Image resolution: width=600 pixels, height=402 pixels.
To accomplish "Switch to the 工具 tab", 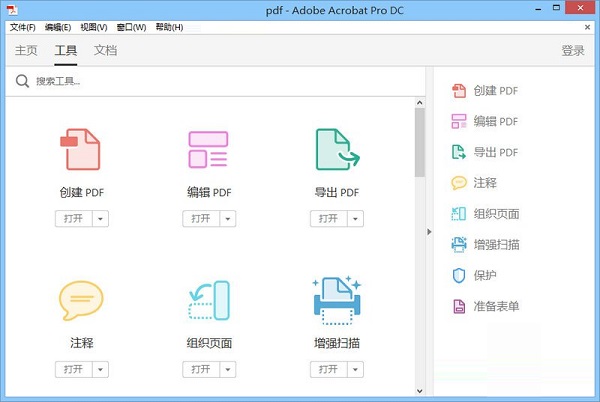I will (66, 50).
